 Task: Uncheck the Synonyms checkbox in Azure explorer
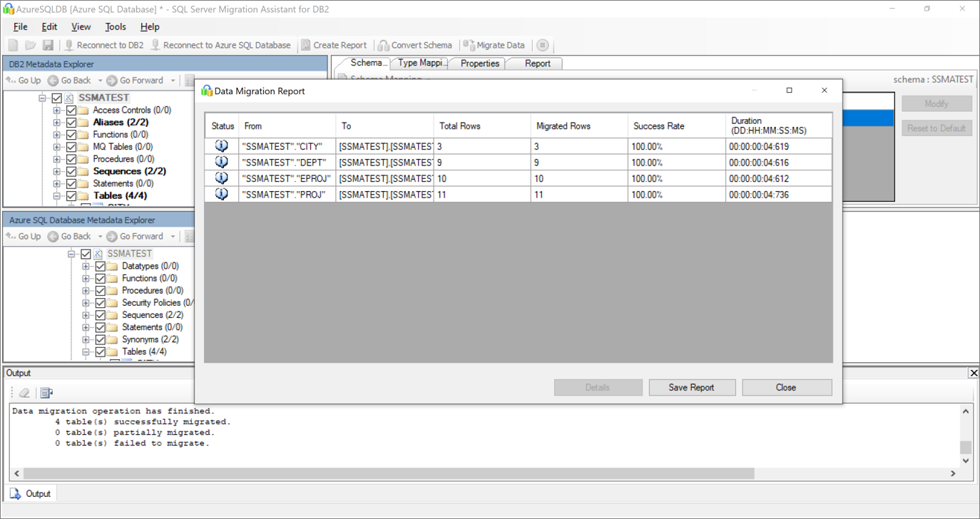pos(101,339)
